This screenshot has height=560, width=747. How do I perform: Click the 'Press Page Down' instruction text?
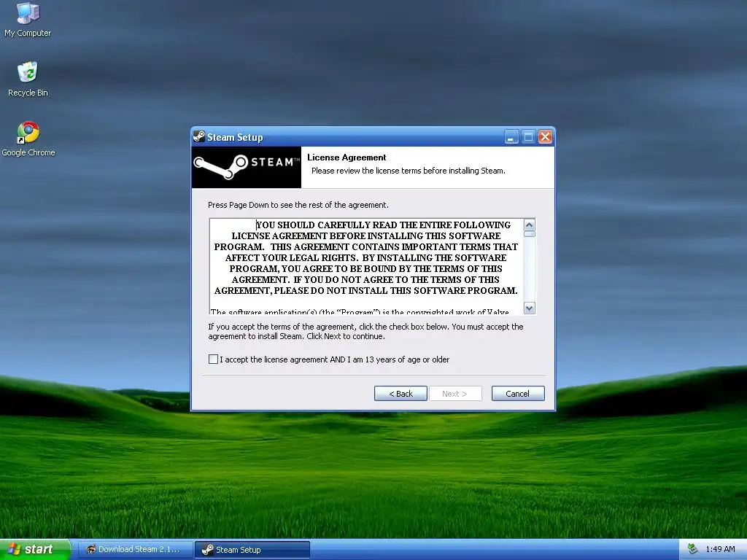point(298,205)
